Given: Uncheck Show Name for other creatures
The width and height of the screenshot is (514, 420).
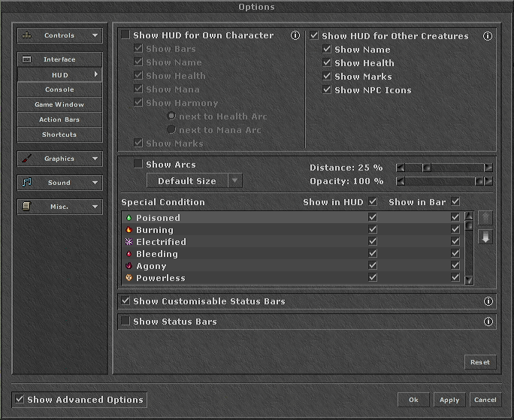Looking at the screenshot, I should (327, 49).
